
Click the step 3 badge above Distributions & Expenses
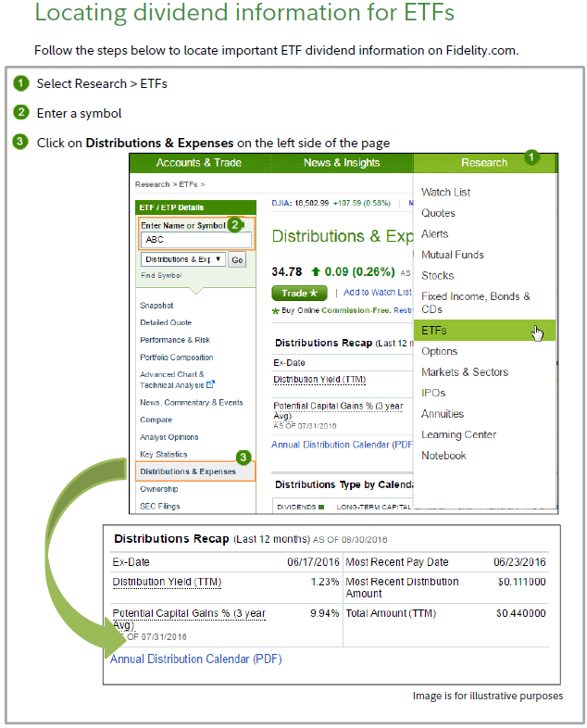pyautogui.click(x=243, y=457)
